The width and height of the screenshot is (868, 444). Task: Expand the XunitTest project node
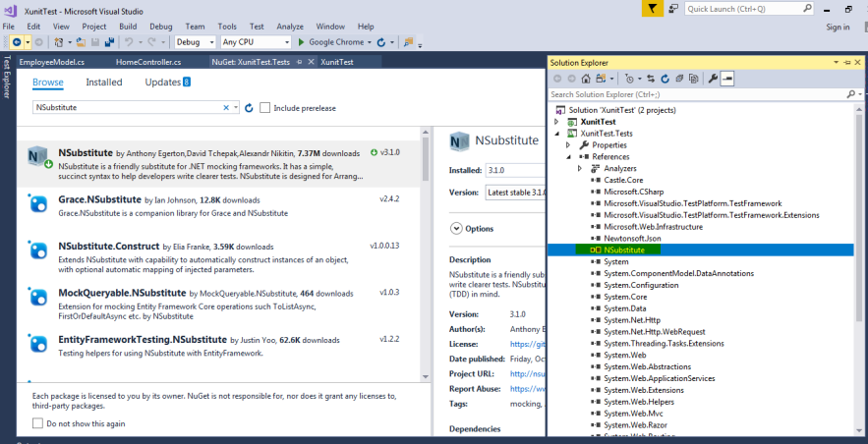point(556,121)
